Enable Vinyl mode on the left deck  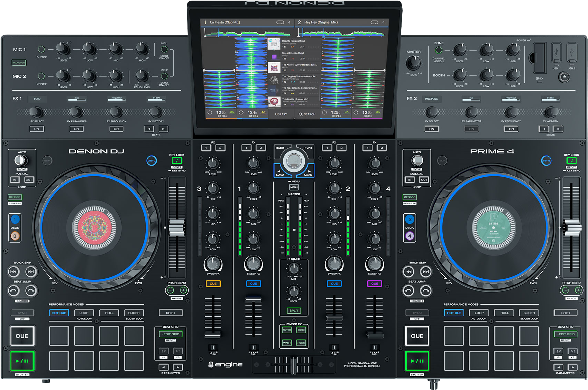click(151, 161)
